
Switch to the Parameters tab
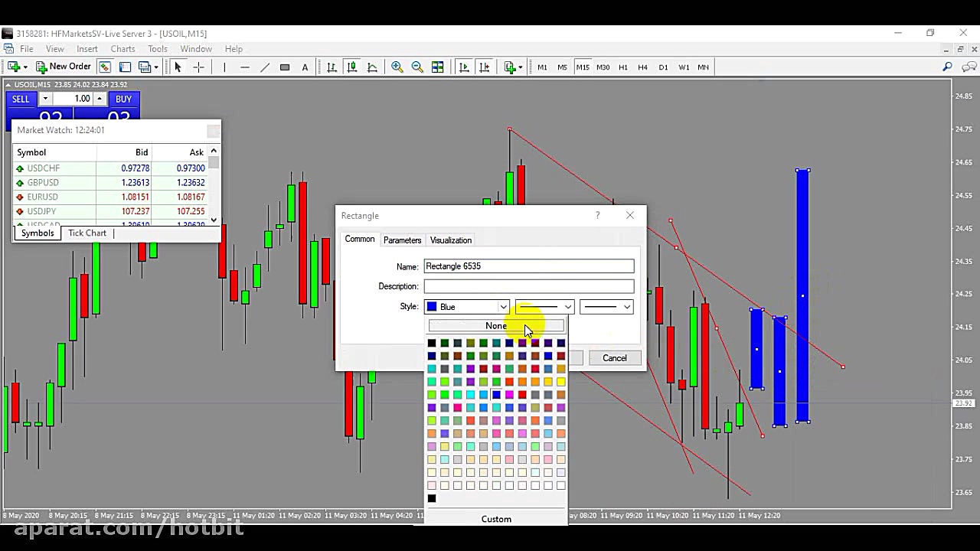[402, 240]
